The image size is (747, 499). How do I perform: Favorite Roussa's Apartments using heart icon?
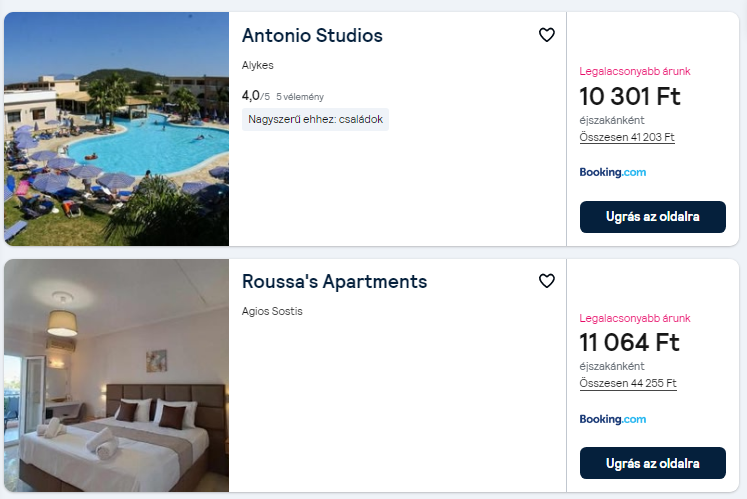pos(547,281)
